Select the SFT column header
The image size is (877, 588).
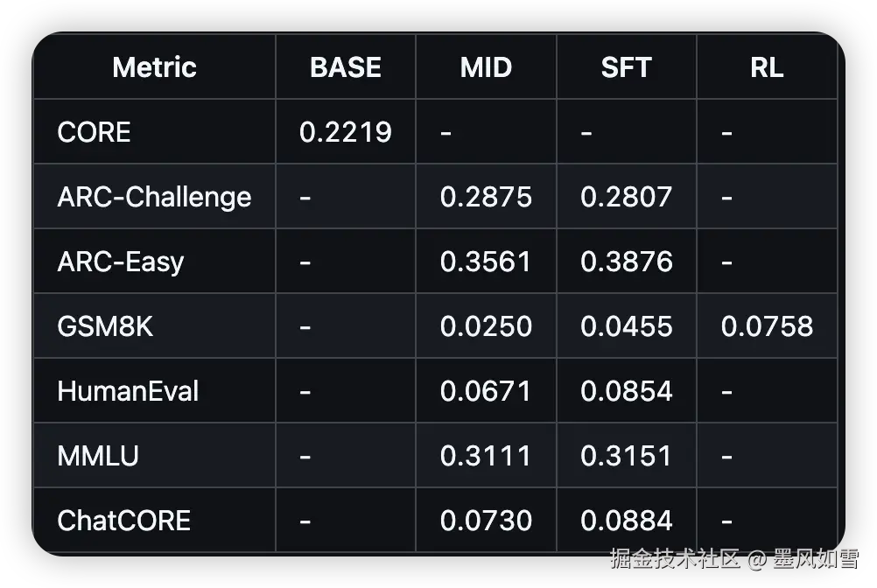click(626, 67)
